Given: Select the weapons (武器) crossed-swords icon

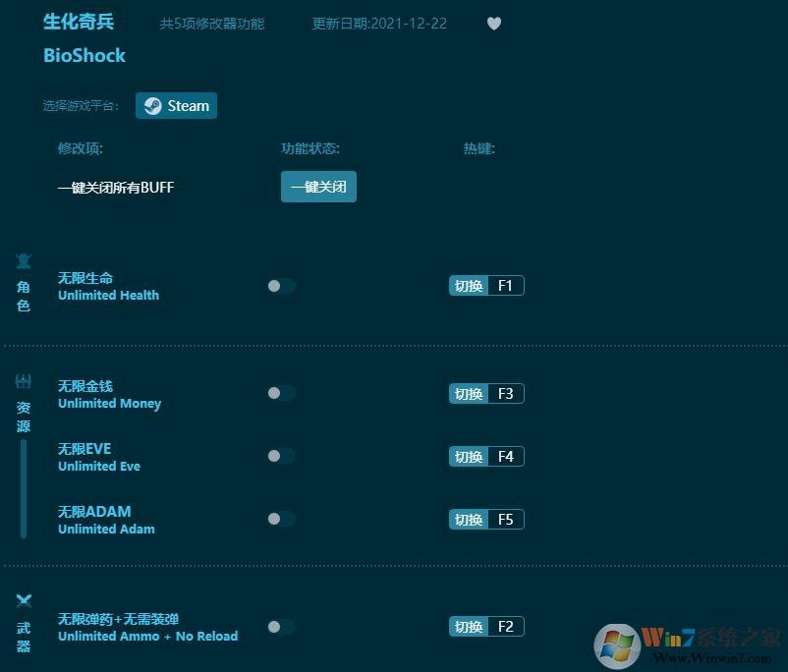Looking at the screenshot, I should (x=24, y=601).
